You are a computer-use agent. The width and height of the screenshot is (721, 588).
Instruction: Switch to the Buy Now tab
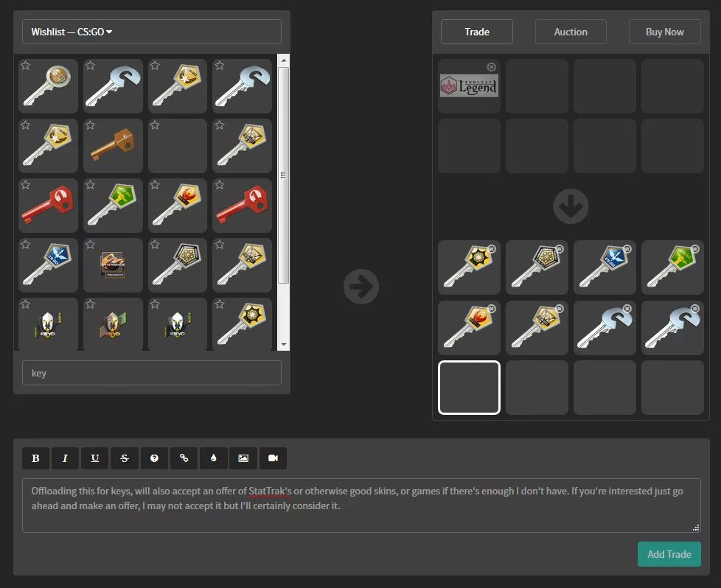click(665, 32)
